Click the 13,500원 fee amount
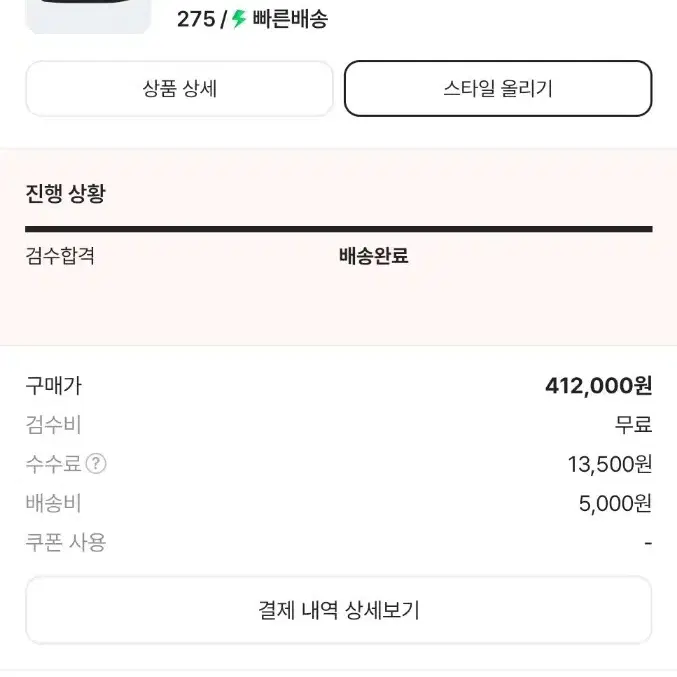 pyautogui.click(x=610, y=464)
